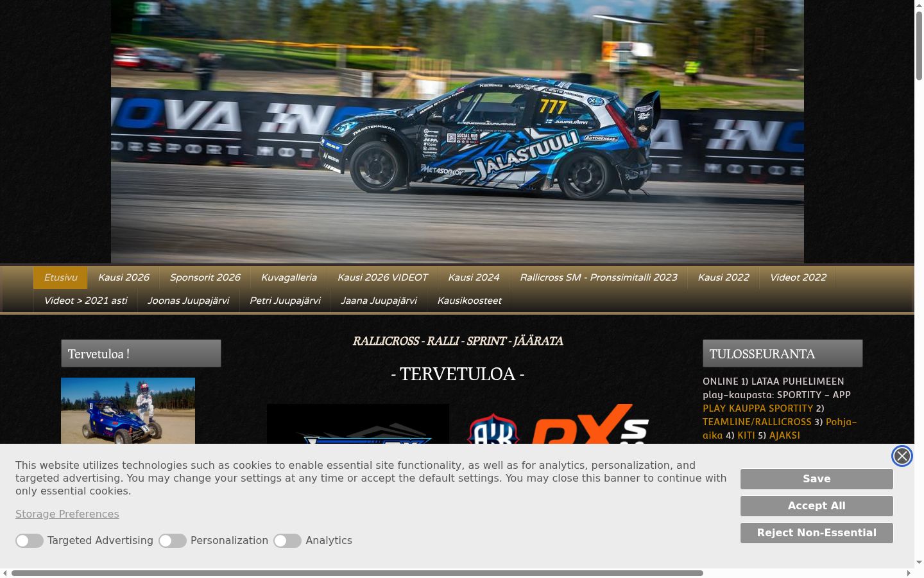
Task: Open the TEAMLINE/RALLICROSS link
Action: tap(757, 422)
